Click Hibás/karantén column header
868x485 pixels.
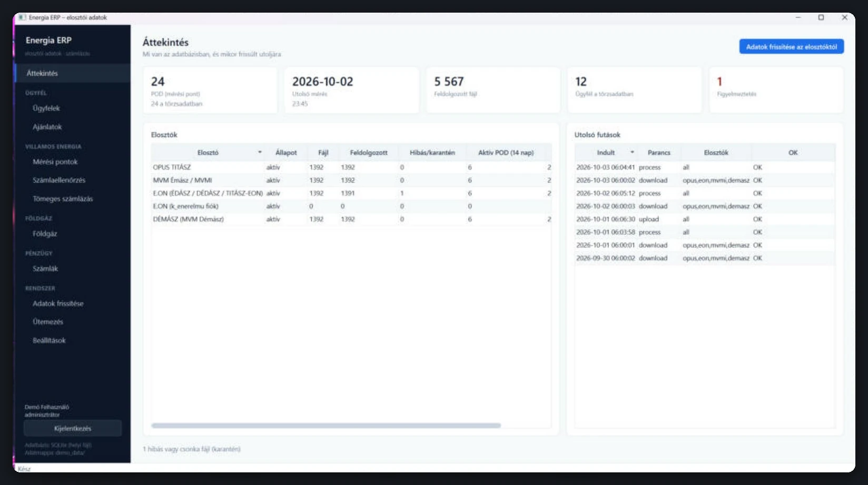pyautogui.click(x=432, y=152)
